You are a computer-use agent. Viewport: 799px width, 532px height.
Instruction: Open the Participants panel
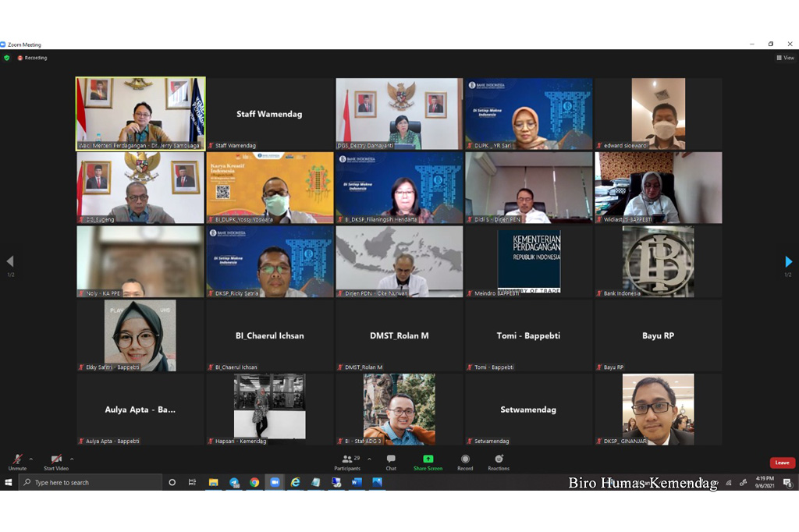347,463
